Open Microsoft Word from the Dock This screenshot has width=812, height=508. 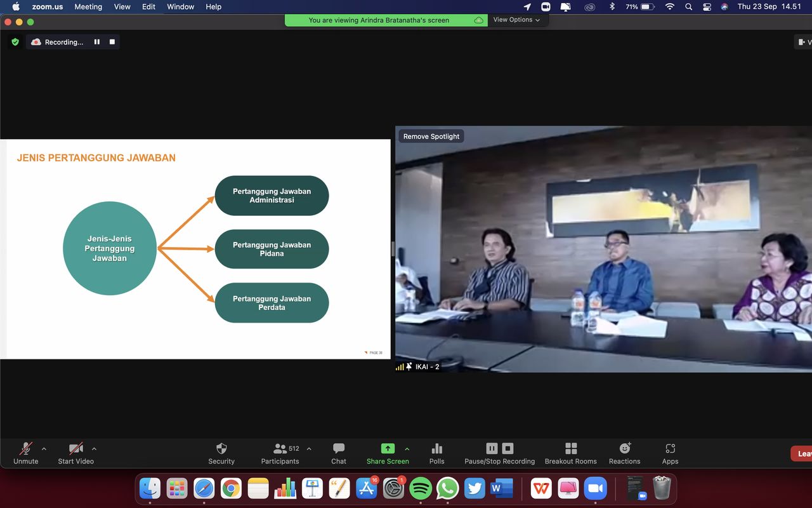[502, 488]
